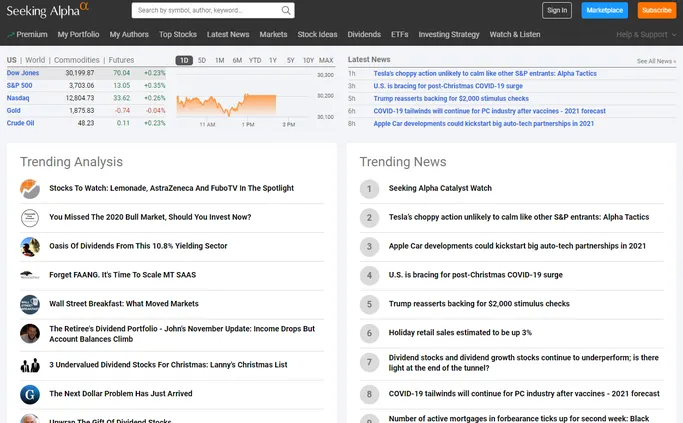
Task: Open author avatar beside Oasis Of Dividends article
Action: click(30, 247)
